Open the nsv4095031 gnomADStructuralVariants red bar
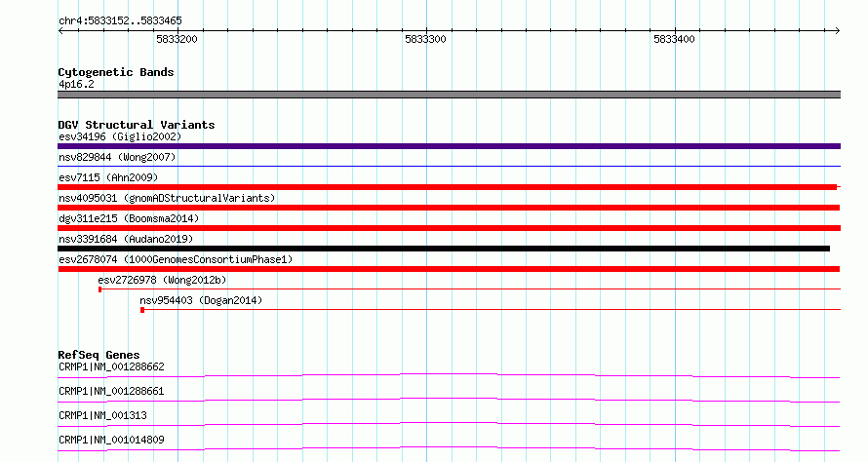Image resolution: width=868 pixels, height=462 pixels. point(449,208)
